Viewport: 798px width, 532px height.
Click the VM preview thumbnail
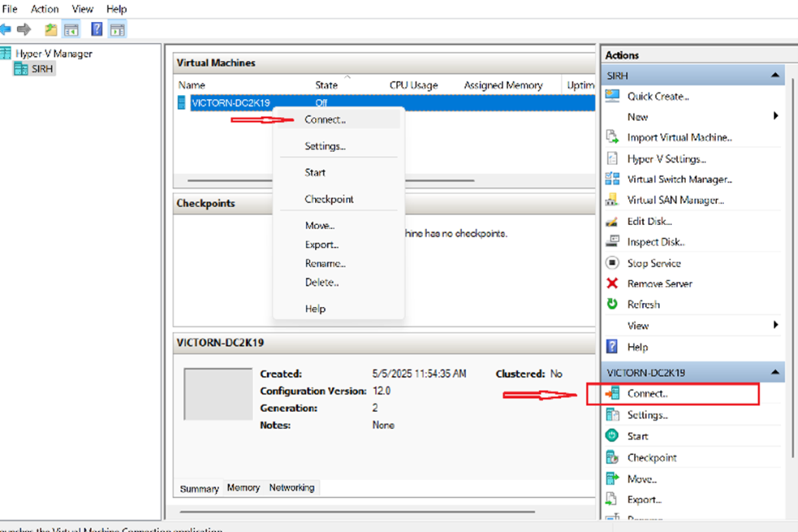[x=218, y=393]
